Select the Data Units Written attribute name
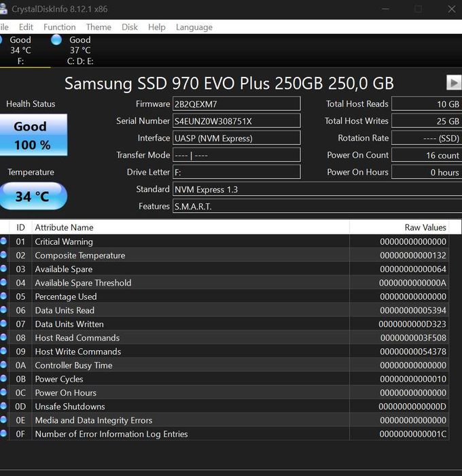This screenshot has width=462, height=476. tap(69, 324)
